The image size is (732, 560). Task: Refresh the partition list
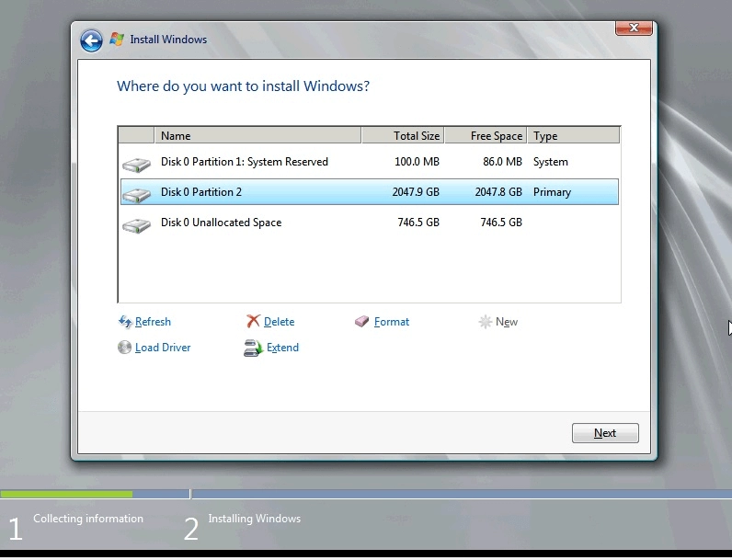tap(153, 322)
